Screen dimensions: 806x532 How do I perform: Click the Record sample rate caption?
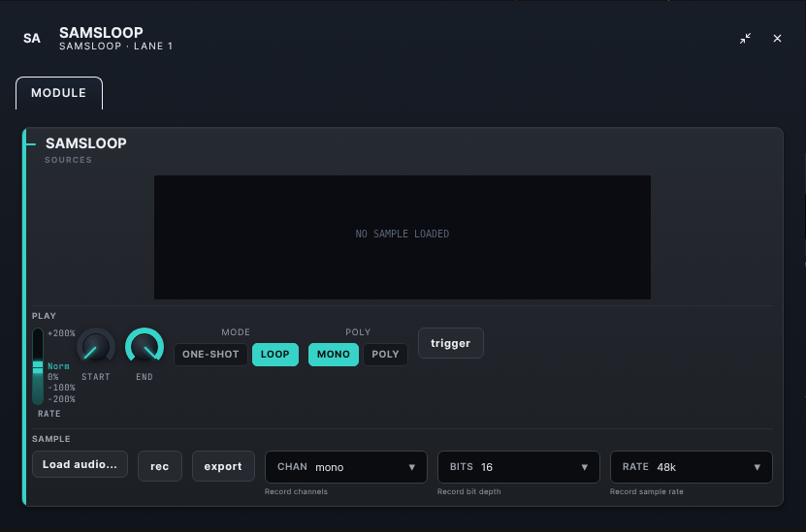pyautogui.click(x=647, y=491)
